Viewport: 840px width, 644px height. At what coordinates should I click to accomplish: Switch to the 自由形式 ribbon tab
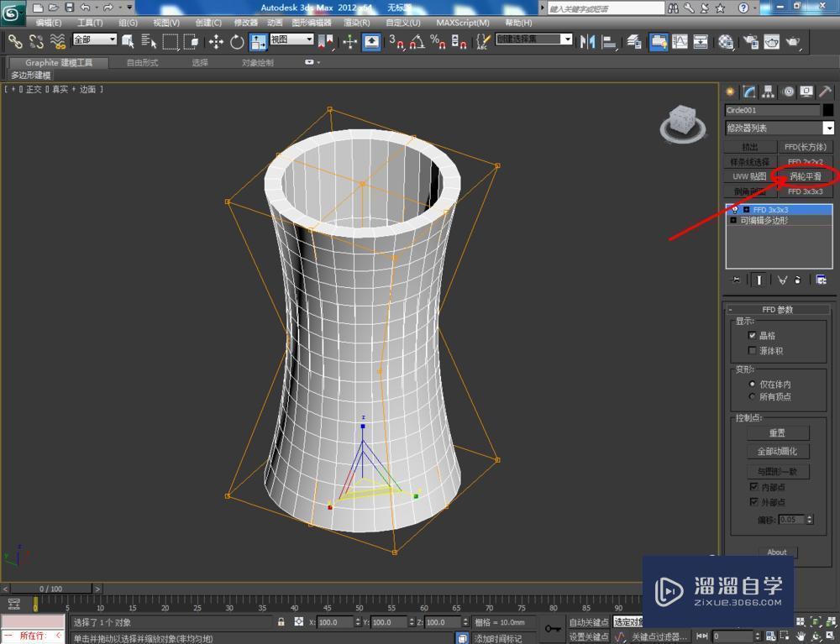tap(142, 62)
